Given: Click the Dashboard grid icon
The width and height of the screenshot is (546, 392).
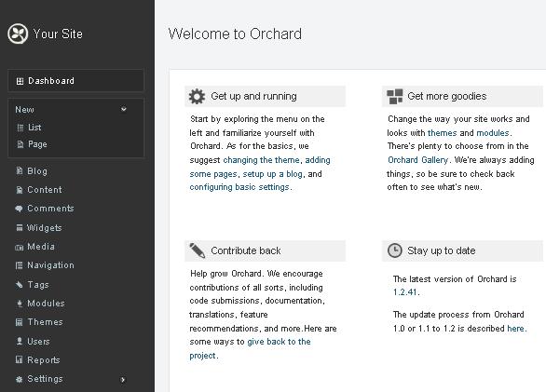Looking at the screenshot, I should 20,81.
